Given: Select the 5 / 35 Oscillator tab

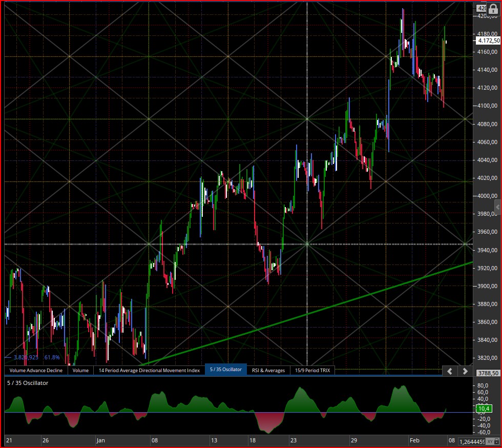Looking at the screenshot, I should click(x=226, y=370).
